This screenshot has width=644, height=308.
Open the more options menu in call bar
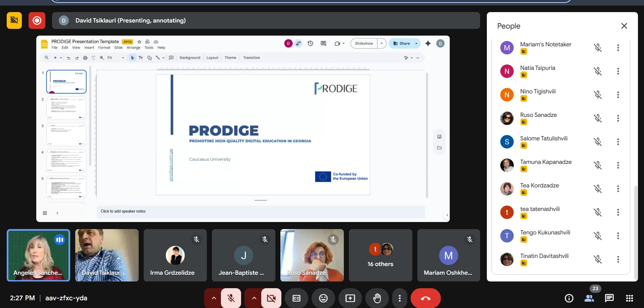[400, 298]
